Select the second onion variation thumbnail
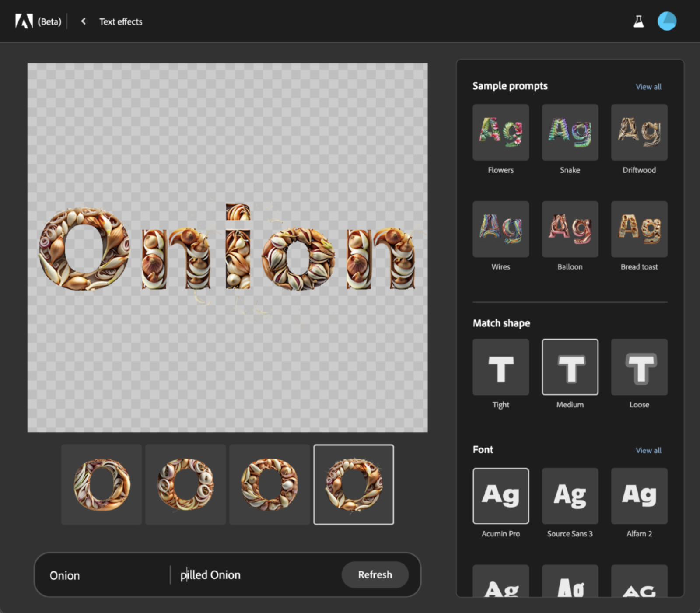Screen dimensions: 700x613 point(185,484)
